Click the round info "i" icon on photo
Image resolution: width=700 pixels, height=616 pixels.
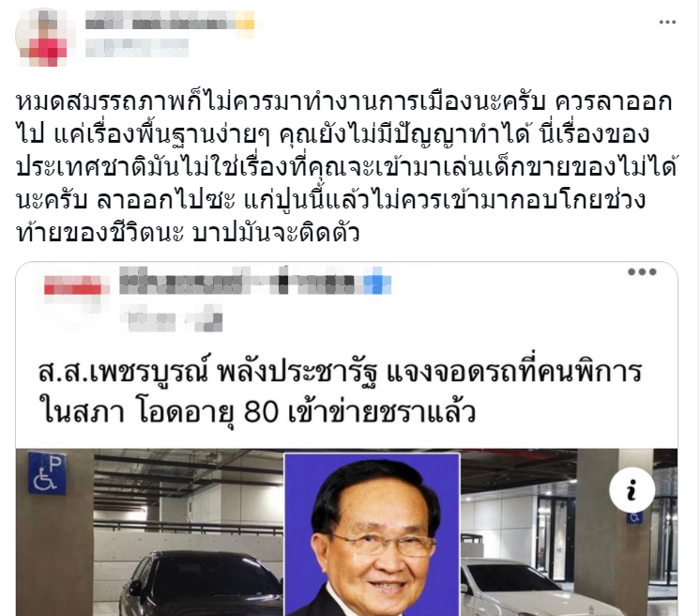click(632, 490)
